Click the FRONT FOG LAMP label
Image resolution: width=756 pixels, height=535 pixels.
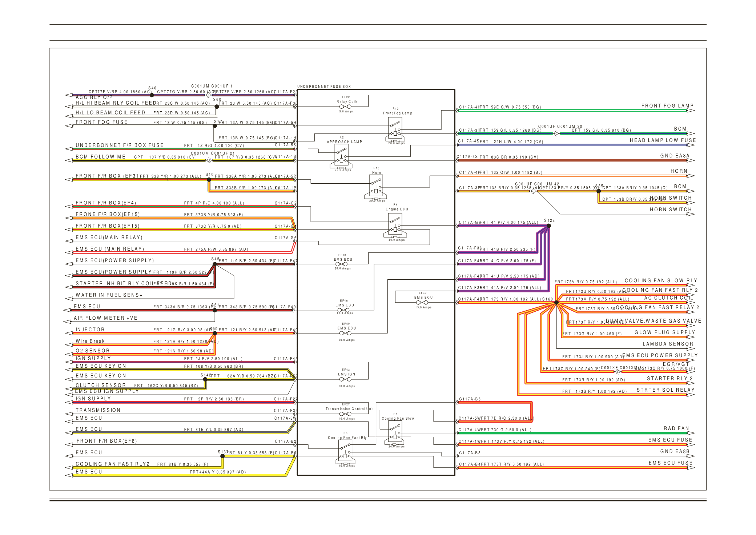click(667, 106)
